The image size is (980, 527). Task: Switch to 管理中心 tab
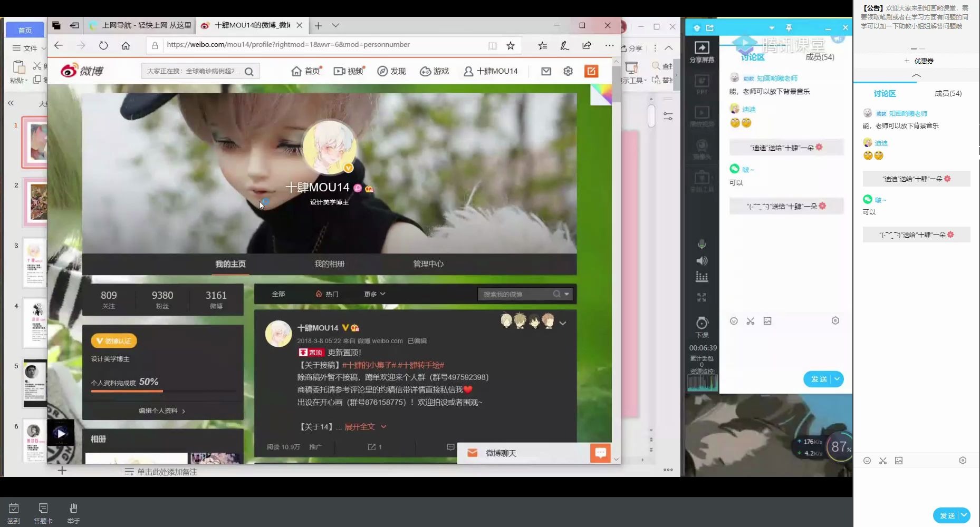pos(428,264)
